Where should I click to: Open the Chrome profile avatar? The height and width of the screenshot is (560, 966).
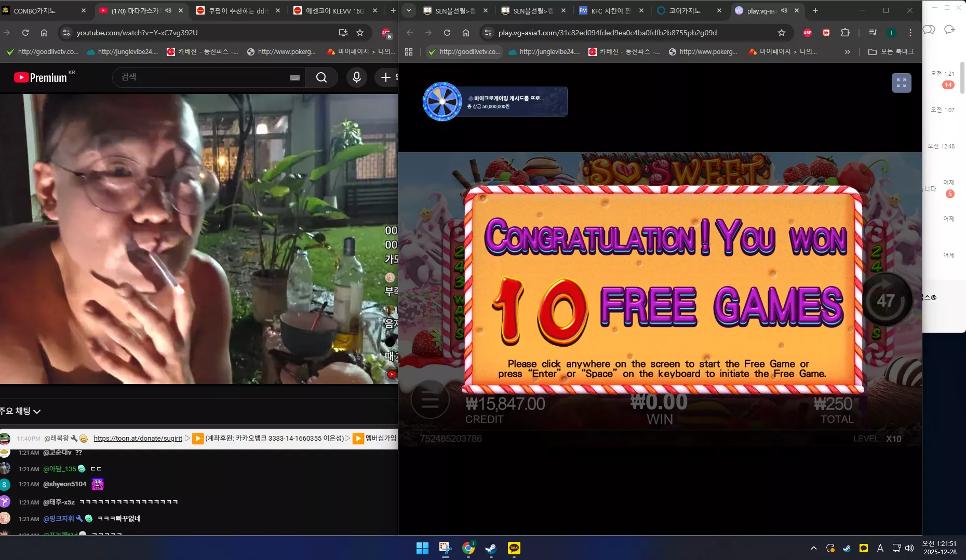click(892, 33)
